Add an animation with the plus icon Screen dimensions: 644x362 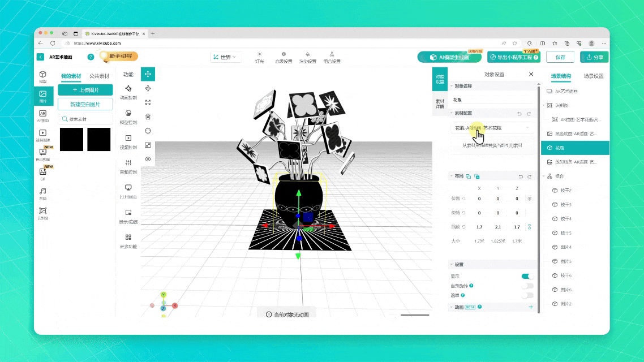pyautogui.click(x=530, y=307)
